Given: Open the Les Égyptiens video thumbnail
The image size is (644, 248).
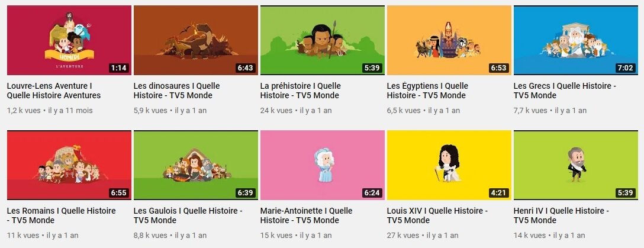Looking at the screenshot, I should pyautogui.click(x=449, y=40).
